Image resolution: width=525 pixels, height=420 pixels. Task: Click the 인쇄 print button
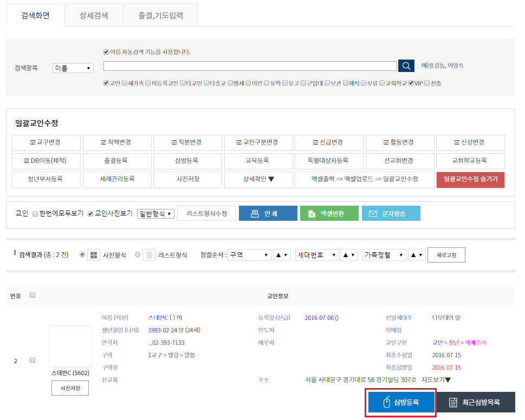tap(268, 213)
